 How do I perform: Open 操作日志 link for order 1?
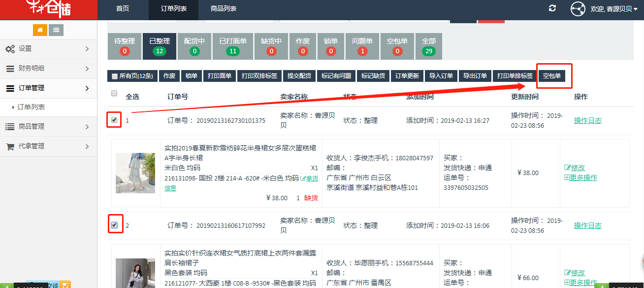588,120
